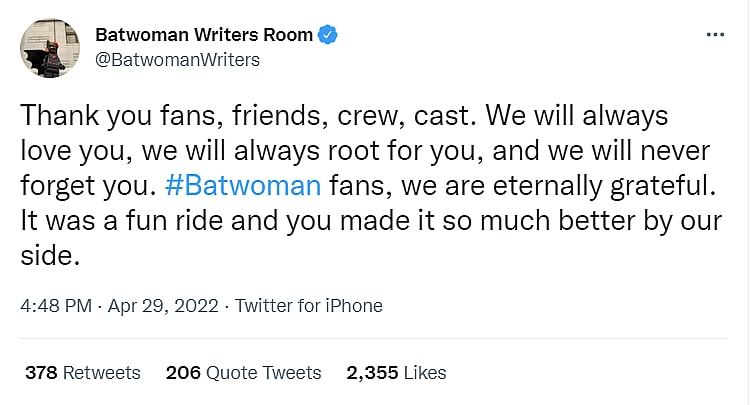Open the @BatwomanWriters handle link
Screen dimensions: 752x405
177,60
